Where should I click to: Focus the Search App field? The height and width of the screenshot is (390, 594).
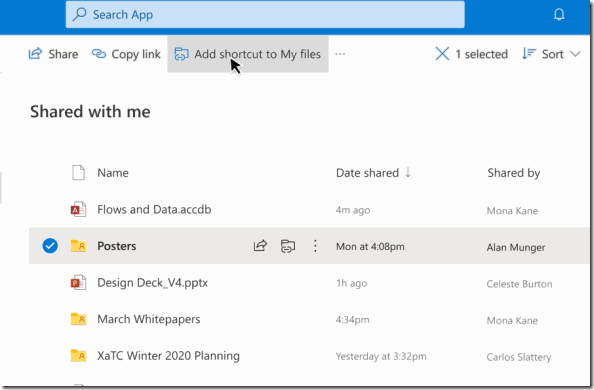point(265,14)
